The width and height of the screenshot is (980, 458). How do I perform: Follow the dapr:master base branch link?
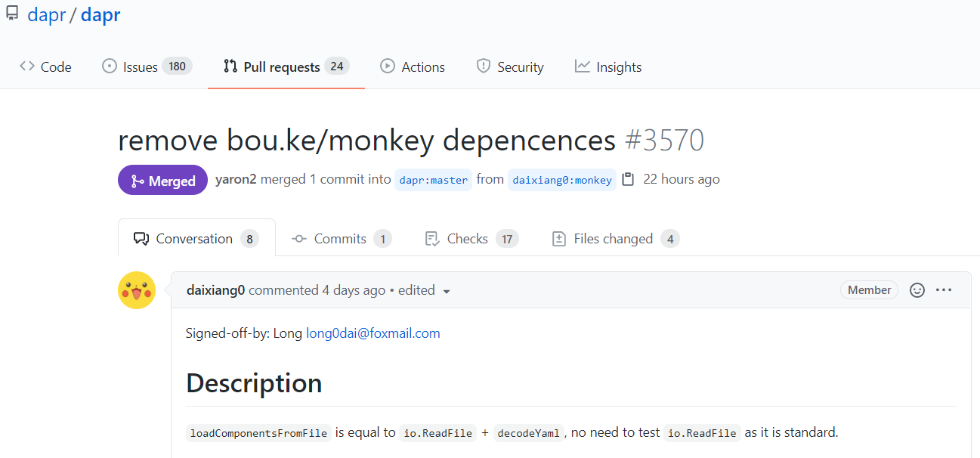click(x=434, y=180)
